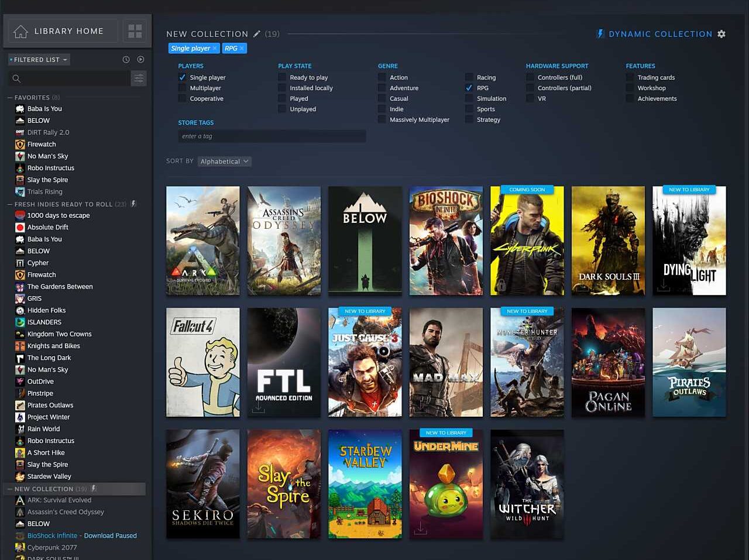Uncheck the RPG genre
Image resolution: width=749 pixels, height=560 pixels.
click(469, 88)
